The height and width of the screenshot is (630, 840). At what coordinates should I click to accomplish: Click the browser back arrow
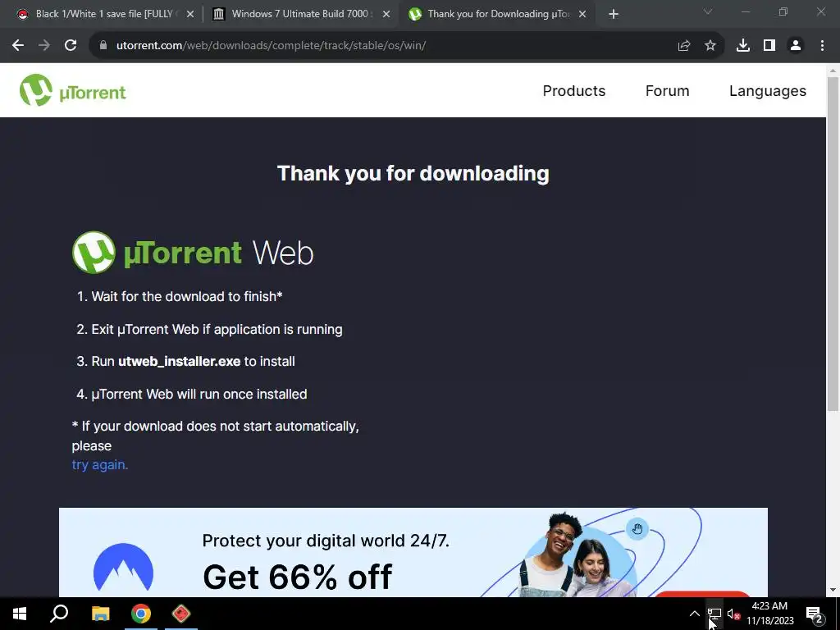coord(18,46)
